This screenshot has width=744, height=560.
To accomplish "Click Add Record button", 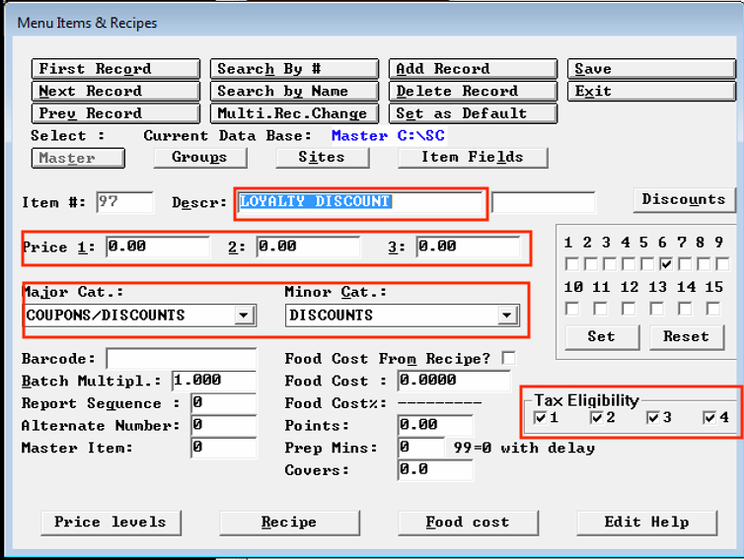I will pyautogui.click(x=473, y=69).
